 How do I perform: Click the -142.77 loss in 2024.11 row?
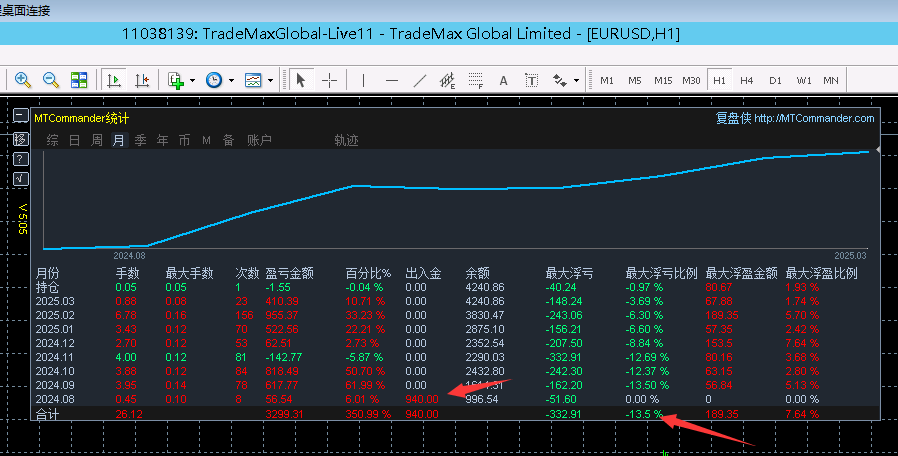pos(284,357)
